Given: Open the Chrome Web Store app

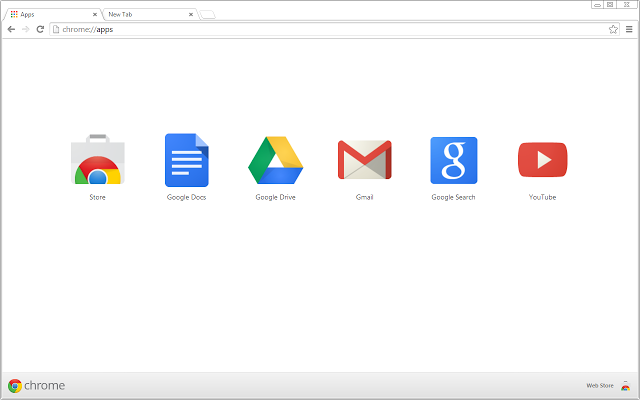Looking at the screenshot, I should [x=98, y=160].
